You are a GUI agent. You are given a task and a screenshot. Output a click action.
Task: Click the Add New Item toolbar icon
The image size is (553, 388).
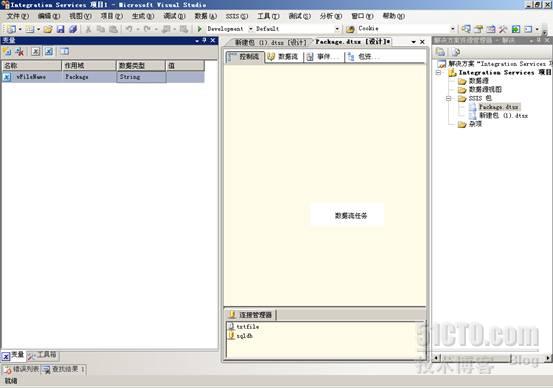(30, 29)
